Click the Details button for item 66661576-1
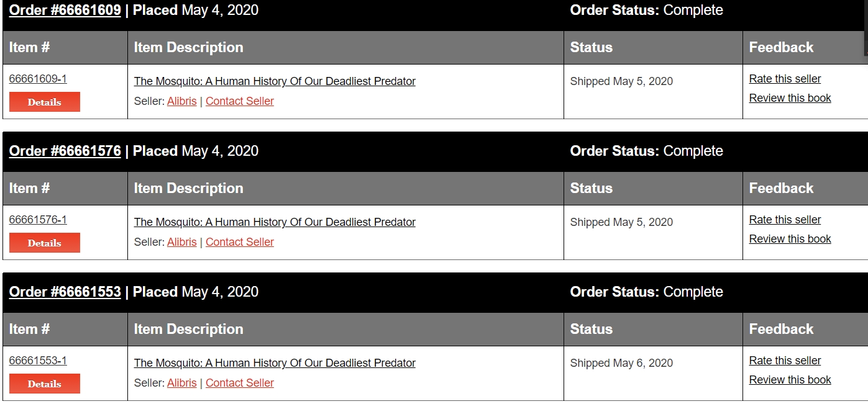 tap(44, 243)
